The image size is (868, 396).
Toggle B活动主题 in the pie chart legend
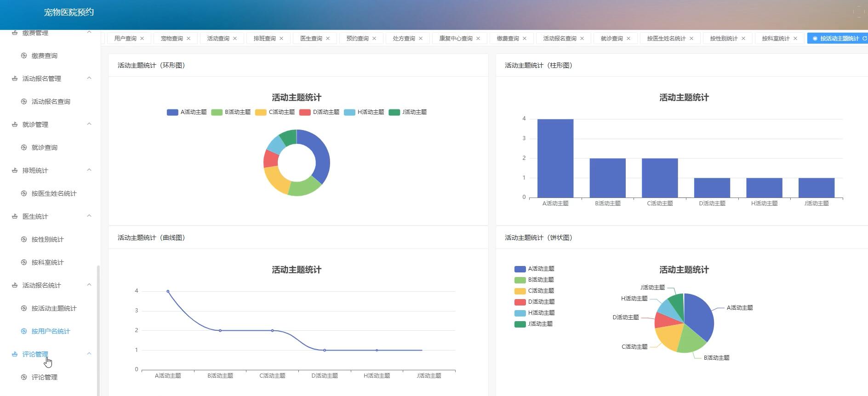click(534, 280)
